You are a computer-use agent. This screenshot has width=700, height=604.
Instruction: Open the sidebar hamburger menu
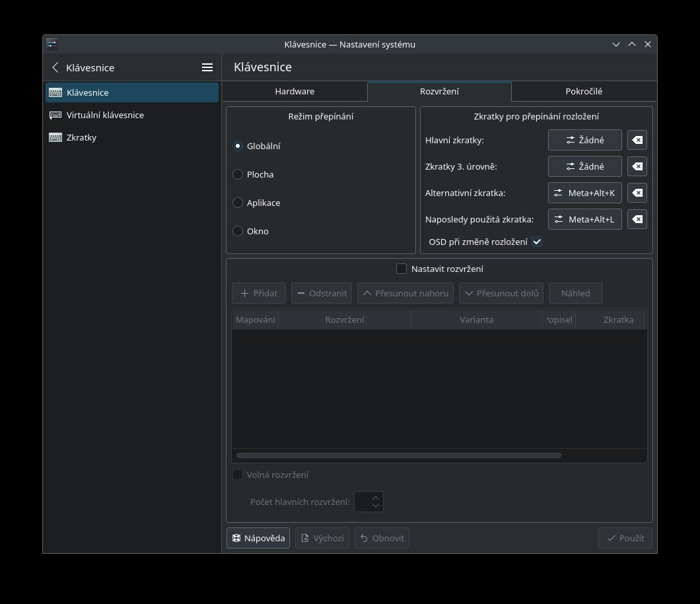pyautogui.click(x=207, y=67)
